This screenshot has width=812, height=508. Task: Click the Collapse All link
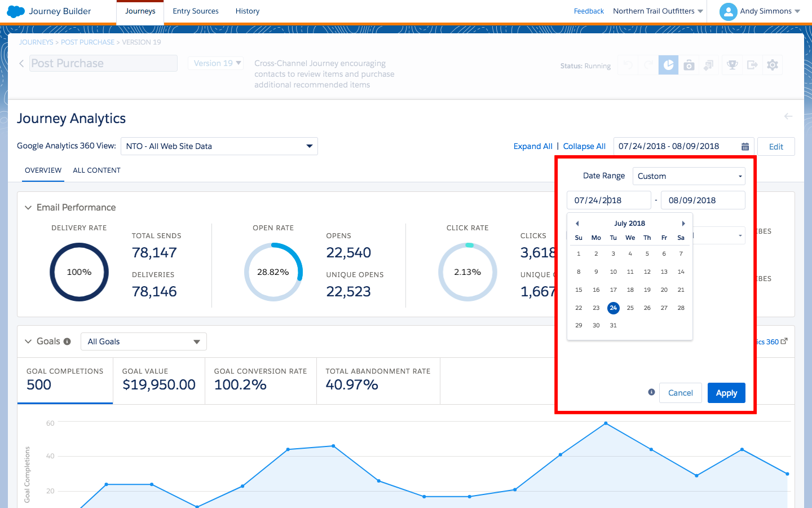click(584, 146)
